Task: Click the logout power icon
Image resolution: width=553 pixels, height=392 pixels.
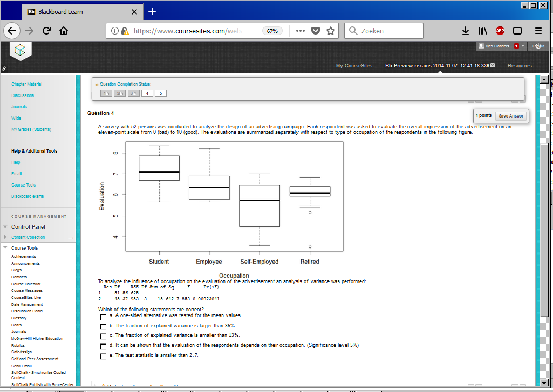Action: pos(538,46)
